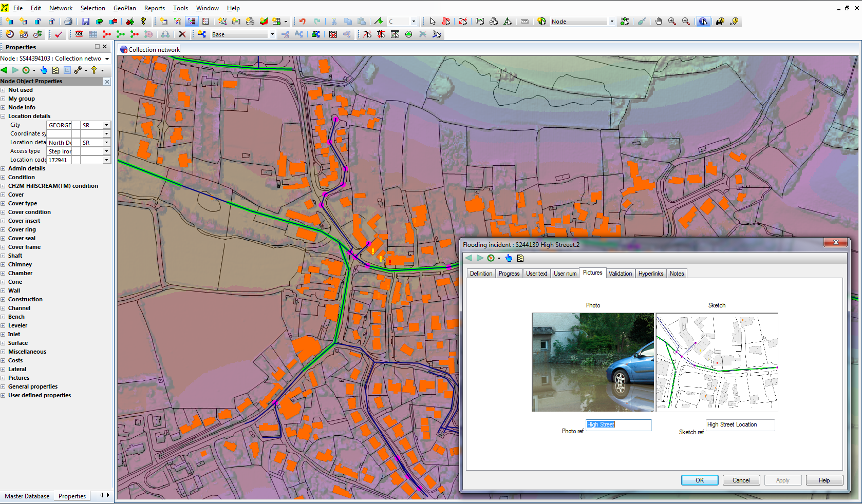
Task: Click the green back arrow in Properties panel
Action: [4, 70]
